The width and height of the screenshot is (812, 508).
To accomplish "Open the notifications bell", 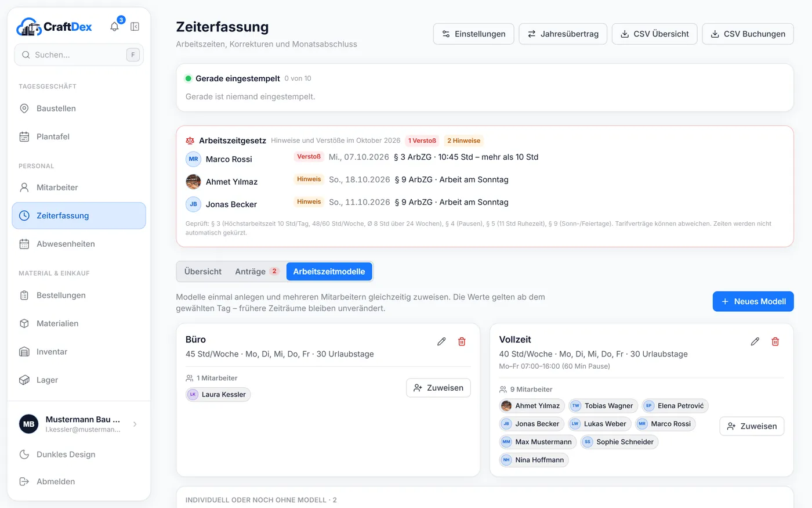I will point(114,27).
